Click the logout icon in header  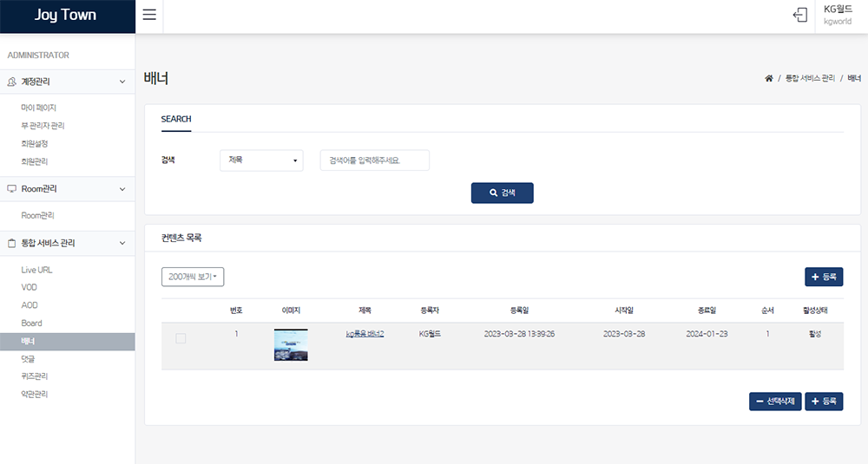coord(799,16)
